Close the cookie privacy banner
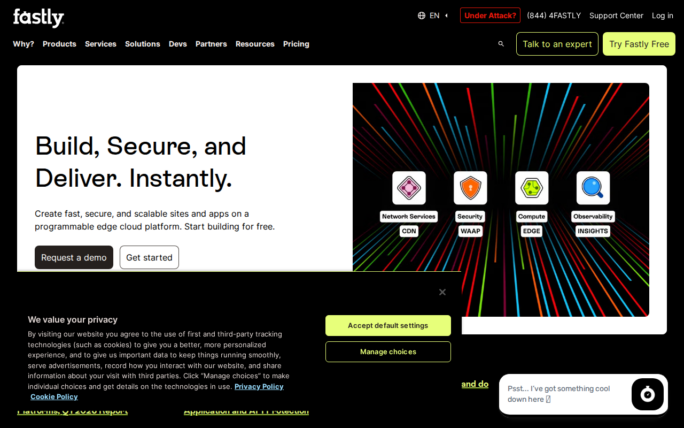This screenshot has height=428, width=684. (442, 292)
